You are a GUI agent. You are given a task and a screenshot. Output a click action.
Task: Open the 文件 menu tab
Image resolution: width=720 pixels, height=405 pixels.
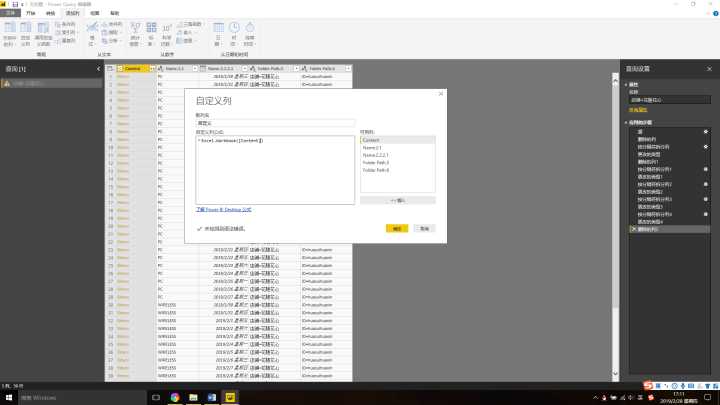pyautogui.click(x=11, y=14)
